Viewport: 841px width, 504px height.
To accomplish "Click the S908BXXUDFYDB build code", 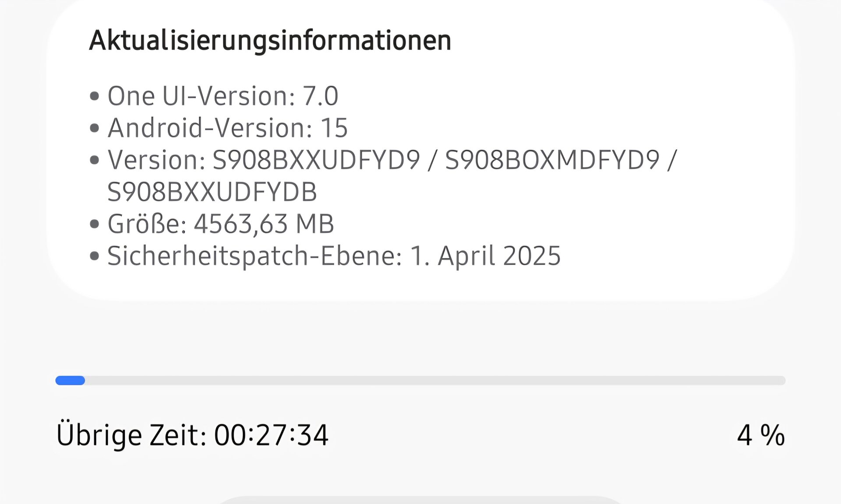I will [212, 192].
